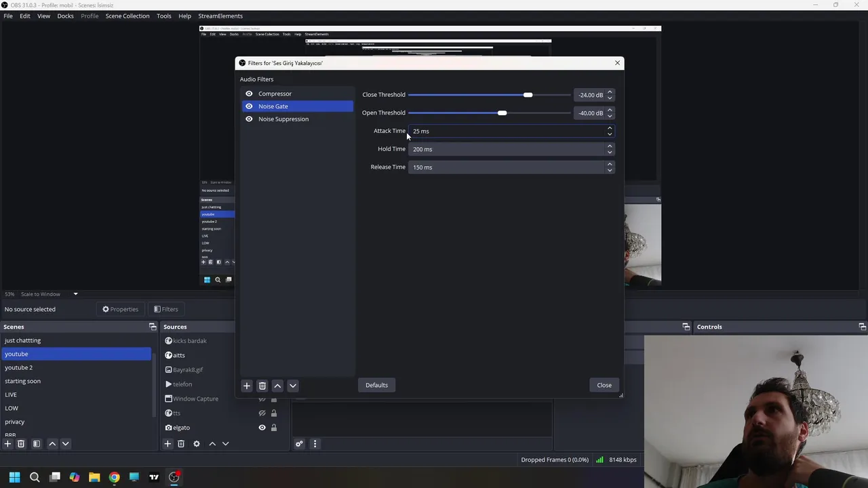Open the Docks menu
The width and height of the screenshot is (868, 488).
(66, 16)
